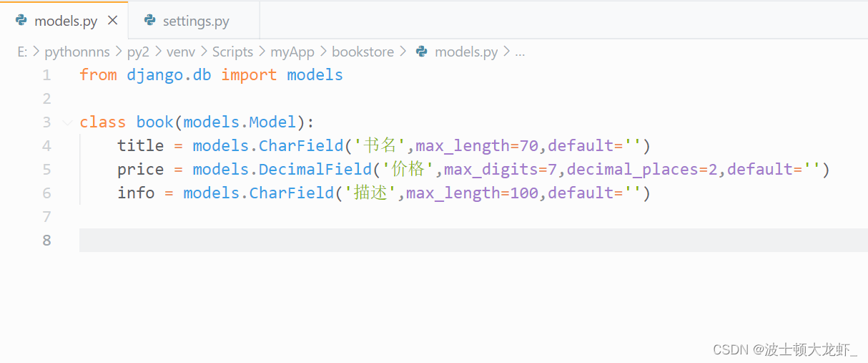Screen dimensions: 868x363
Task: Collapse the class book fold arrow
Action: (x=67, y=122)
